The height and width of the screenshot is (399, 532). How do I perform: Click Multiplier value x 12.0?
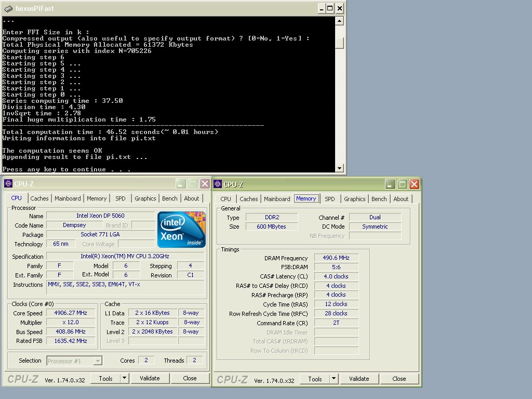point(71,322)
